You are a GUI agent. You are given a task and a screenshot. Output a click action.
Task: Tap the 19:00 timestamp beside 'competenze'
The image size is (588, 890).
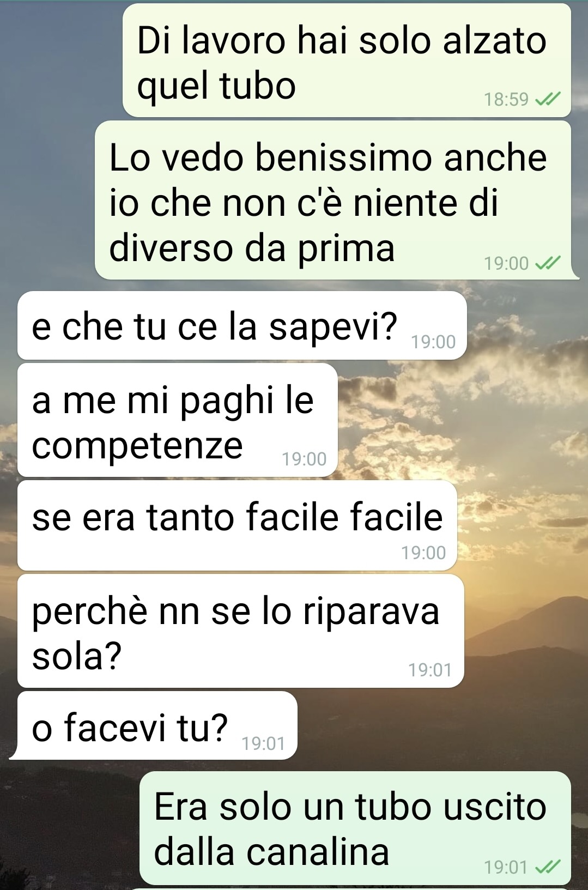click(x=304, y=459)
